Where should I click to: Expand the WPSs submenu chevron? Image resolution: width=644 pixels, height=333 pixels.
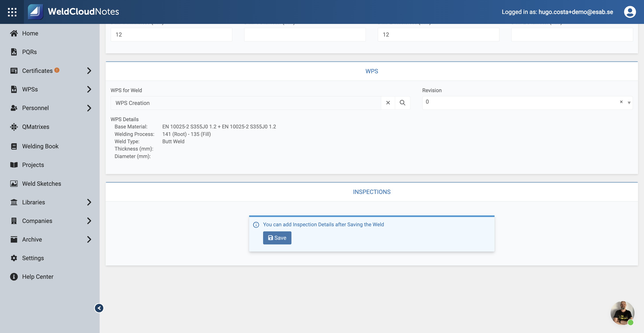(x=89, y=89)
